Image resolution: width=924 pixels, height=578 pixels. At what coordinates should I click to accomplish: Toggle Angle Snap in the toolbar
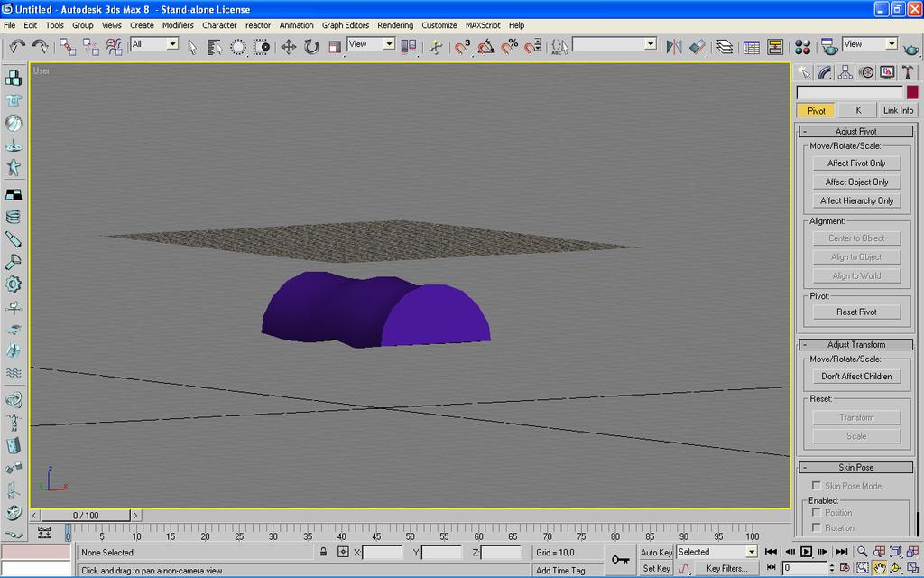[x=485, y=47]
